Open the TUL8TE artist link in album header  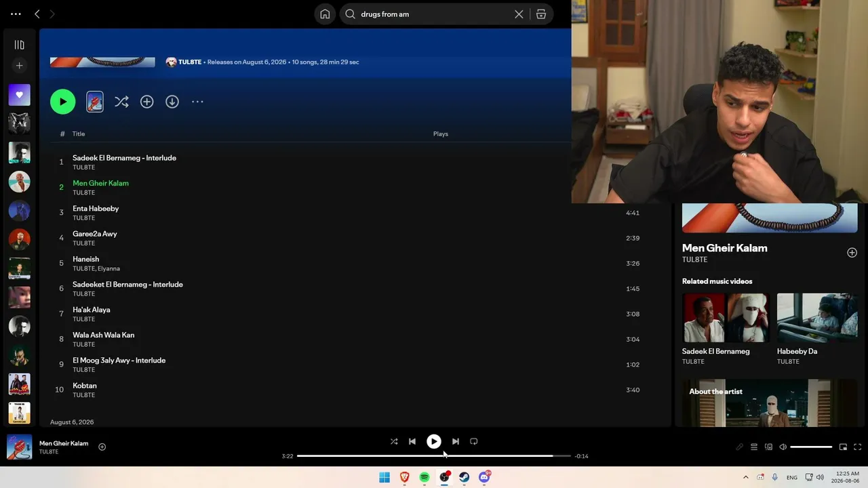[x=190, y=62]
